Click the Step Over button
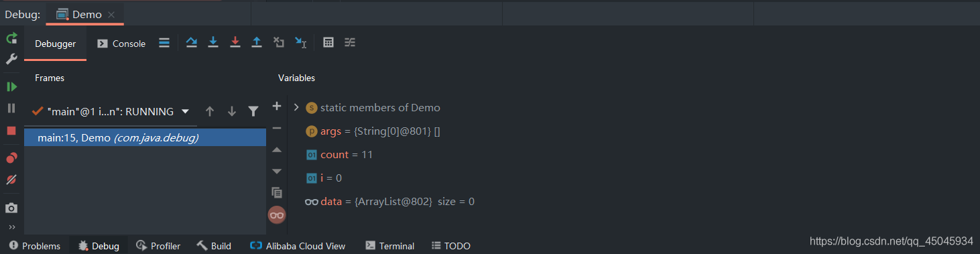 tap(192, 43)
